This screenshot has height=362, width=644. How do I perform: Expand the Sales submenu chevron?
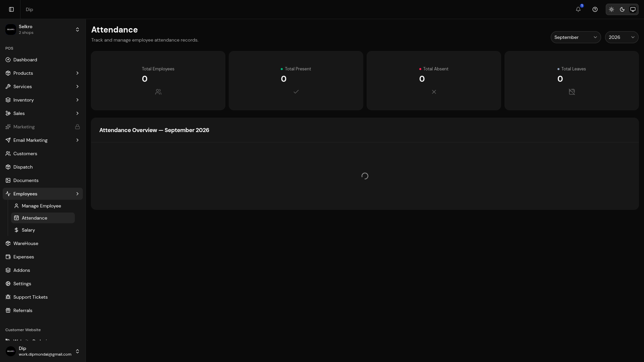77,113
